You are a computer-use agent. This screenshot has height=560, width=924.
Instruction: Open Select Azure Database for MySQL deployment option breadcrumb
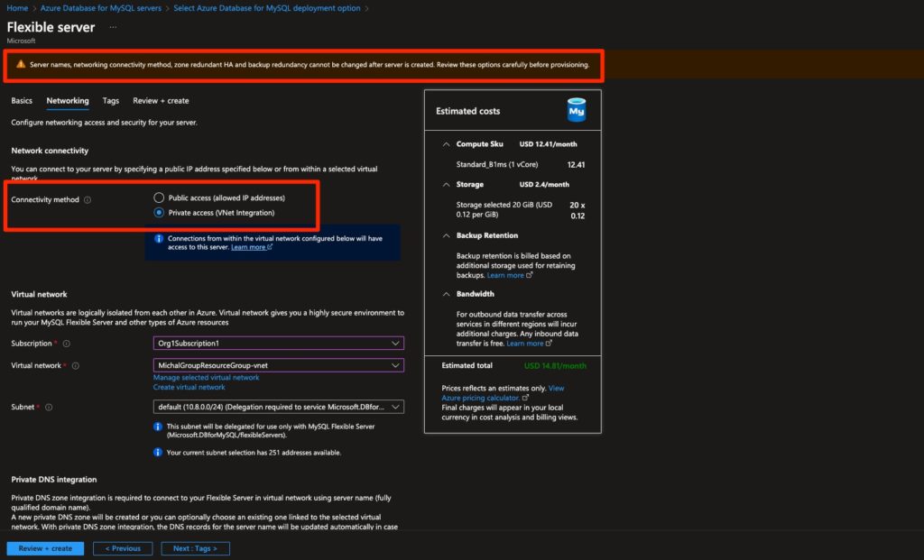click(267, 8)
